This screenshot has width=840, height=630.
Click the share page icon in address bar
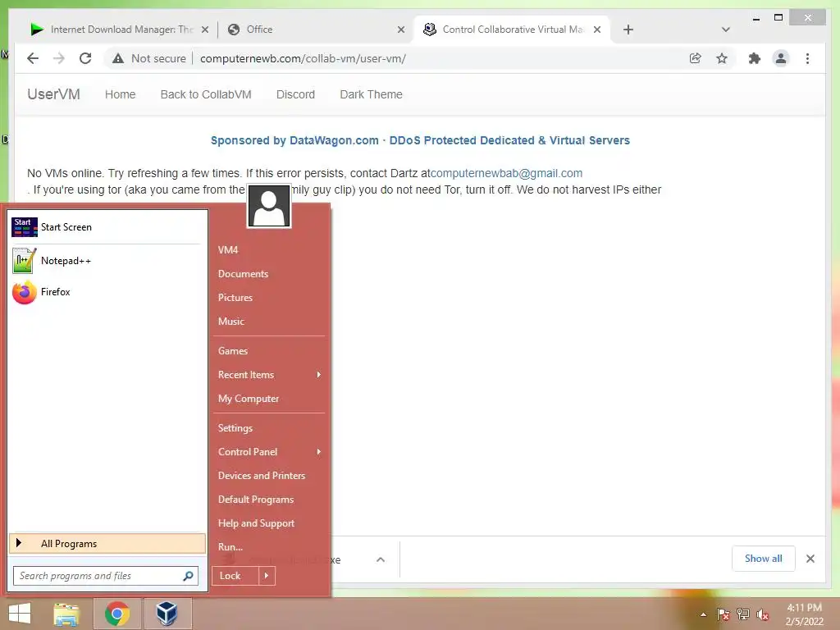pos(695,58)
